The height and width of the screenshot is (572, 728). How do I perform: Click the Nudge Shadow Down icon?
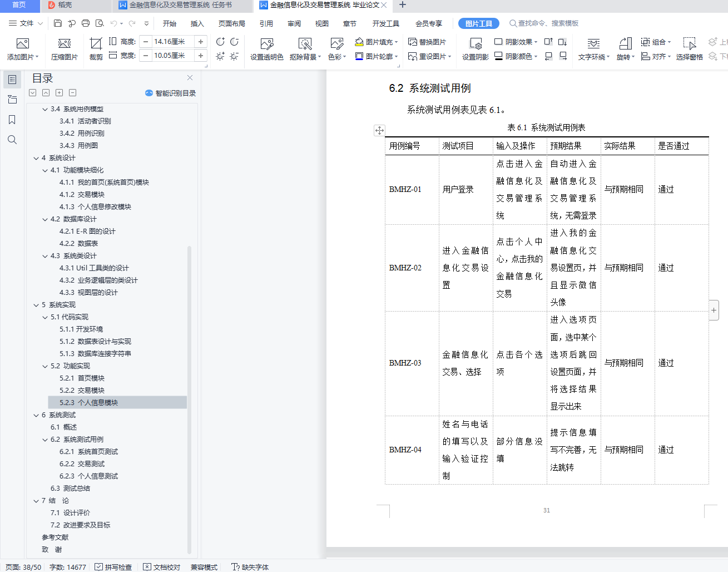click(x=563, y=42)
